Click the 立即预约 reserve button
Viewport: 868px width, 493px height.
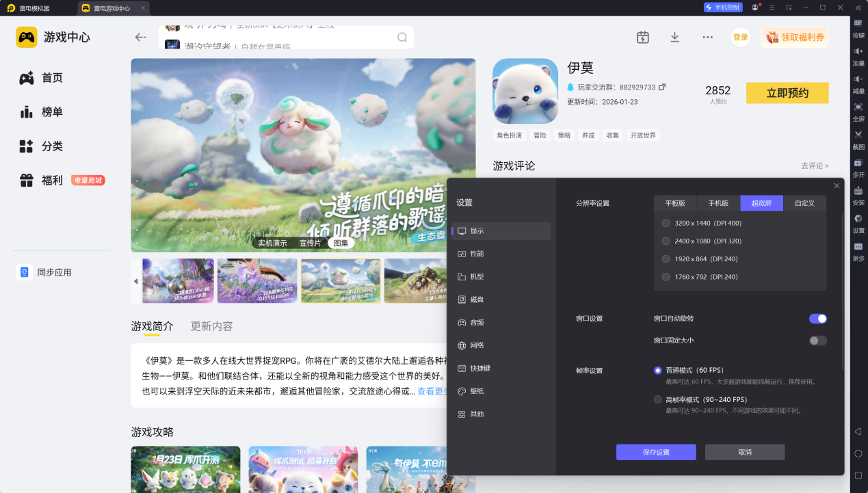tap(787, 93)
